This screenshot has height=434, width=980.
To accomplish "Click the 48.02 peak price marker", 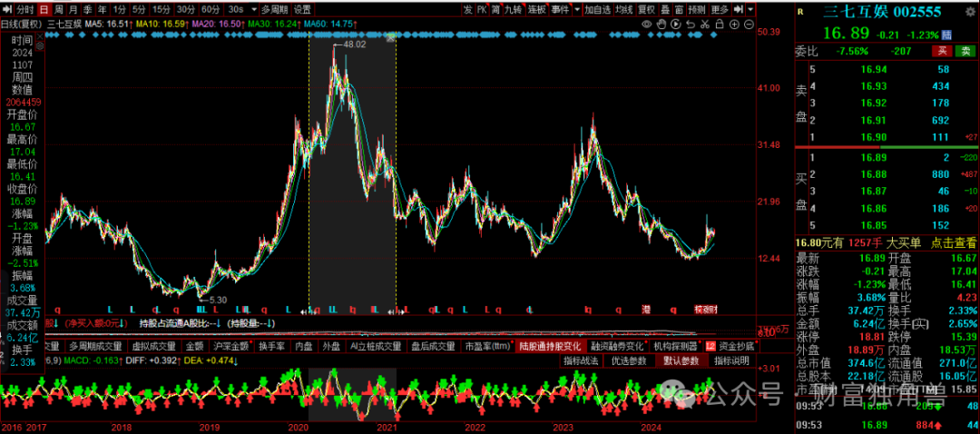I will tap(352, 44).
